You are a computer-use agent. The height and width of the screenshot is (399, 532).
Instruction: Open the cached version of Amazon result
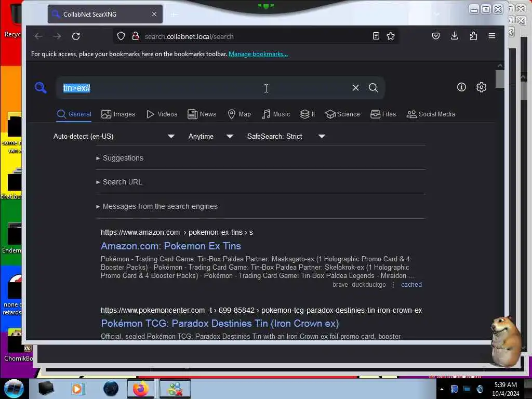tap(411, 285)
